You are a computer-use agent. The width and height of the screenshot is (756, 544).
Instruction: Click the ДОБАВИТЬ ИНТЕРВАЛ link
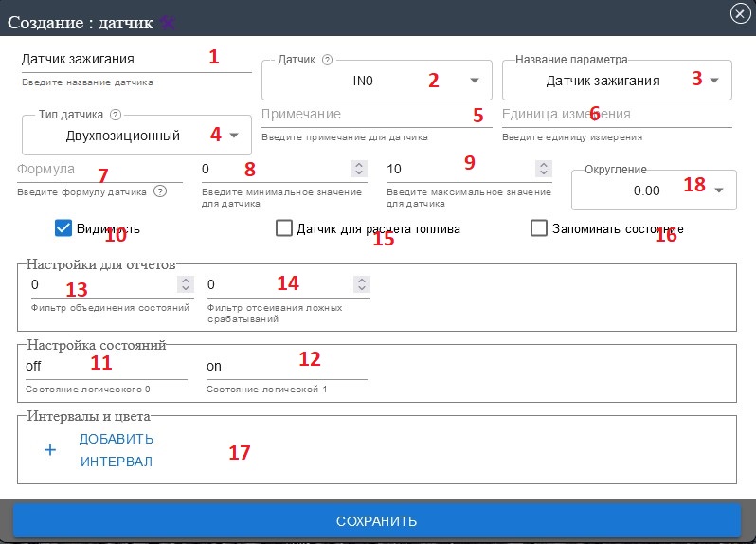tap(116, 450)
